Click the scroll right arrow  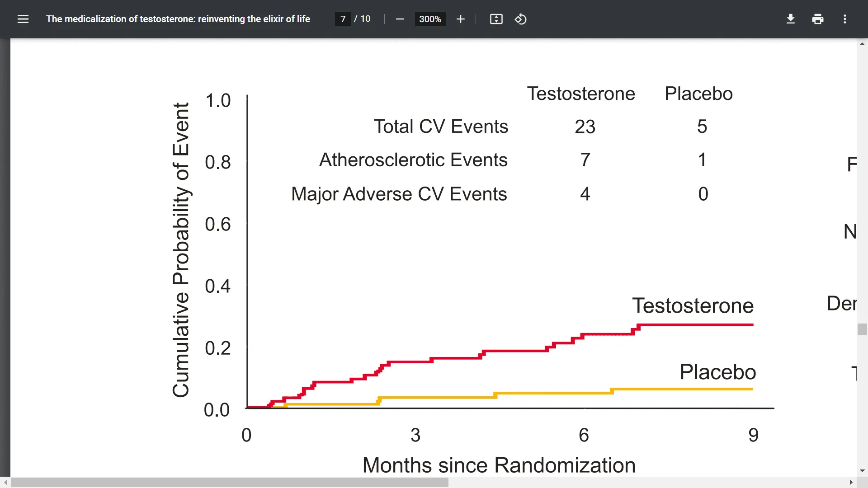(x=851, y=483)
